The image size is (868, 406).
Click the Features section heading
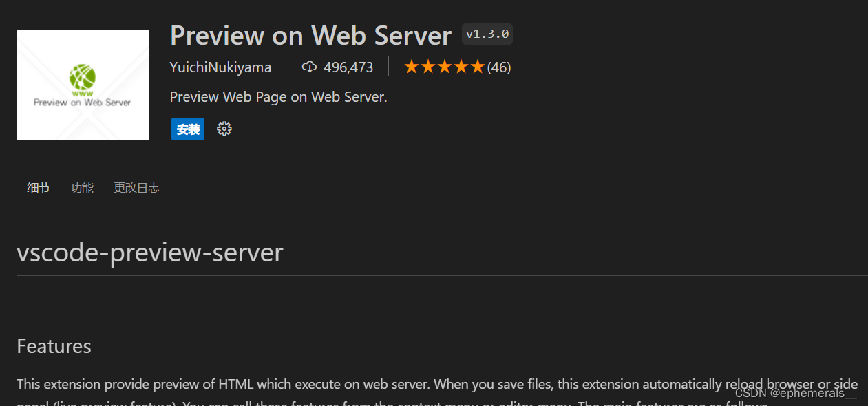54,345
